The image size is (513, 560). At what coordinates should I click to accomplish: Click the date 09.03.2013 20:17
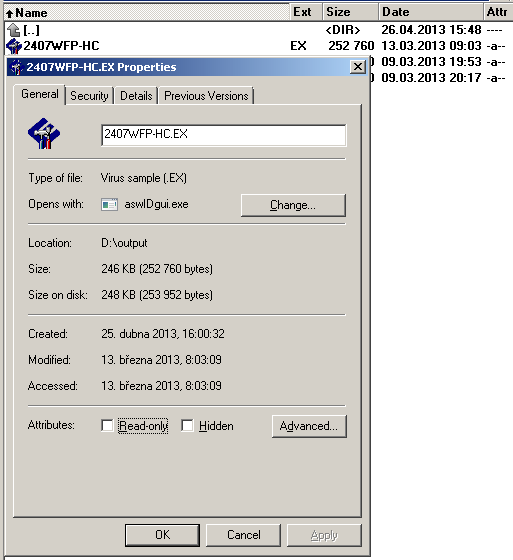pyautogui.click(x=431, y=78)
